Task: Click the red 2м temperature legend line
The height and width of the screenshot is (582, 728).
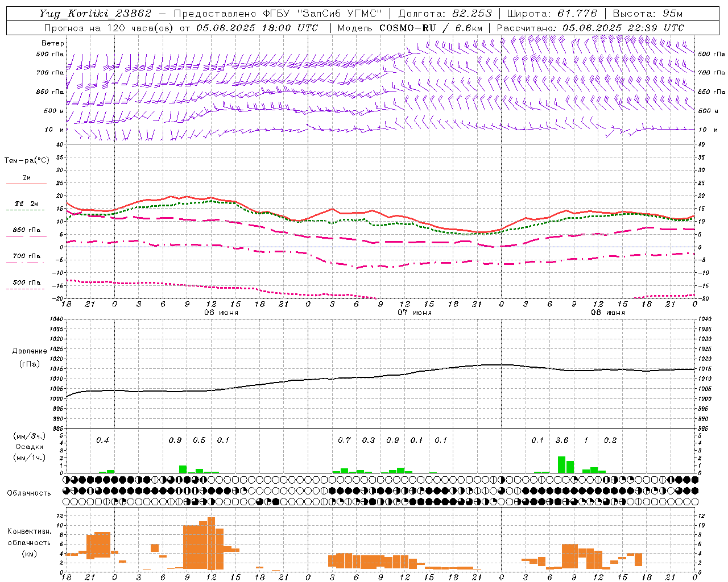Action: point(26,184)
